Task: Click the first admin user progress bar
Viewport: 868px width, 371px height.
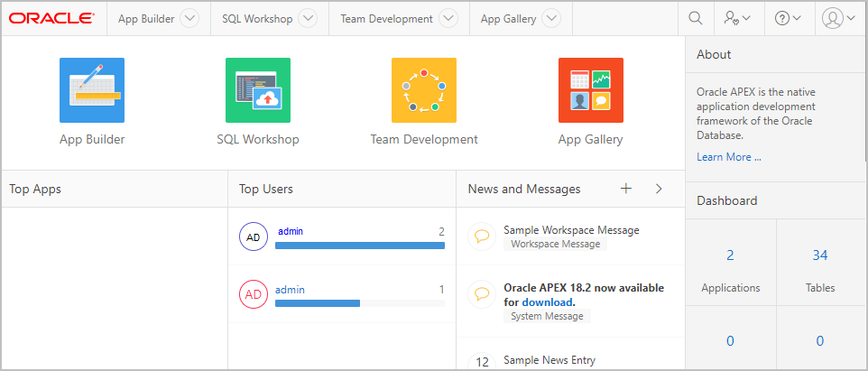Action: pos(360,245)
